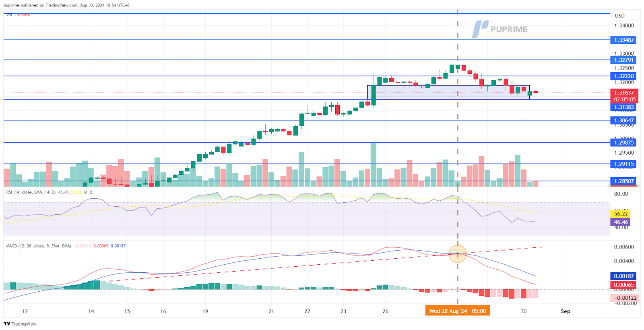Click the 1.32791 price level label

click(623, 60)
